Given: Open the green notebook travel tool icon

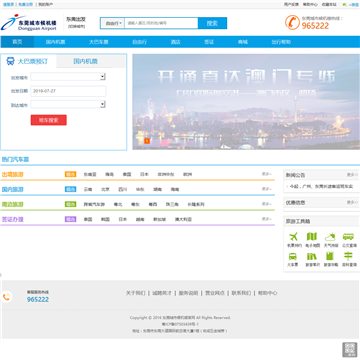Looking at the screenshot, I should point(330,256).
